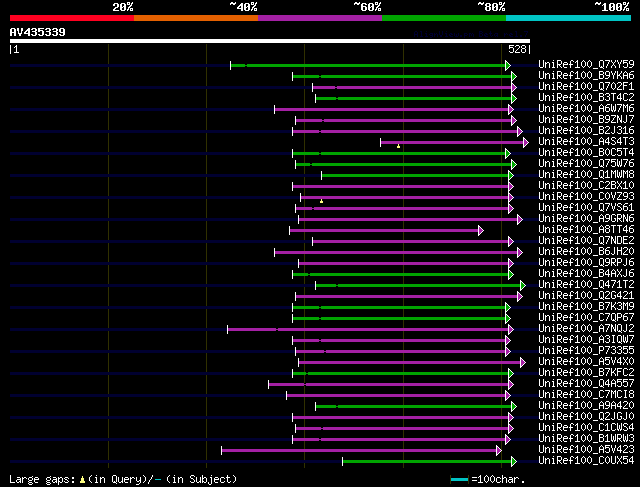
Task: Click UniRef100_A5V4X0 label
Action: (586, 362)
